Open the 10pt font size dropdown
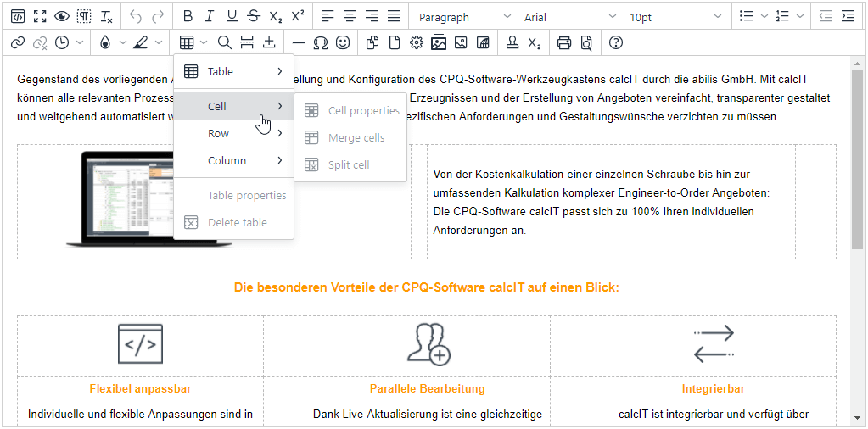 tap(675, 17)
